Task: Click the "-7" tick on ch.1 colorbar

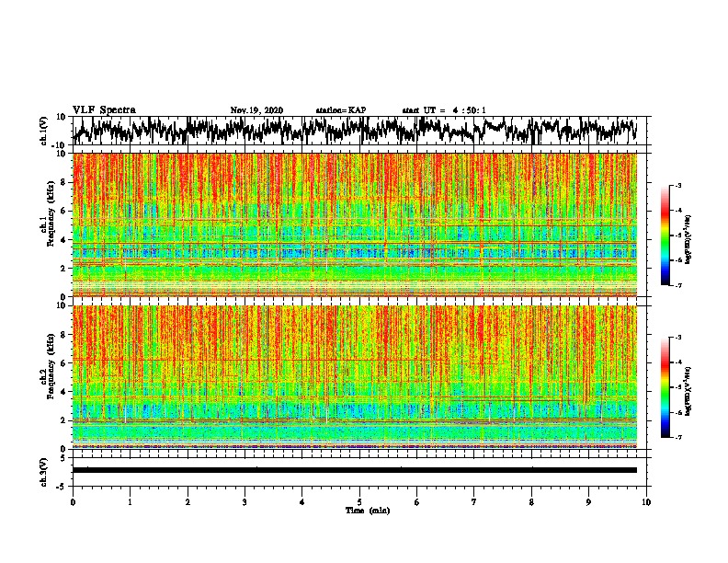Action: (x=677, y=285)
